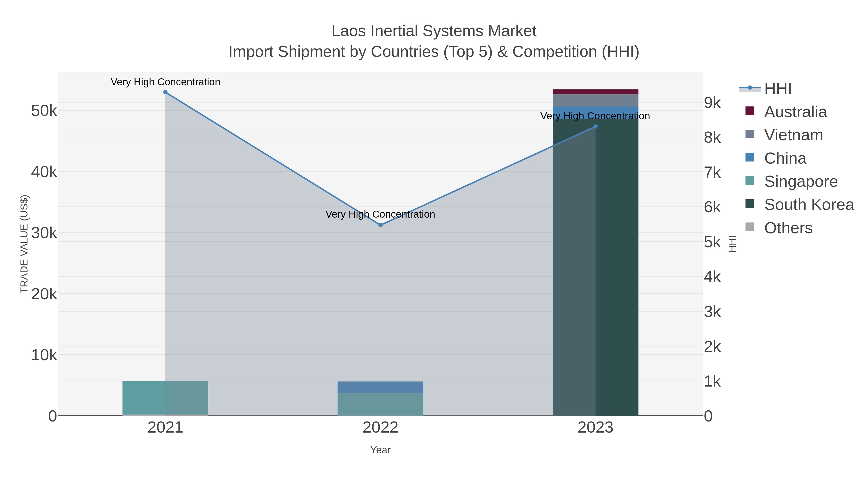Click the Australia legend color swatch
Viewport: 868px width, 488px height.
point(750,111)
